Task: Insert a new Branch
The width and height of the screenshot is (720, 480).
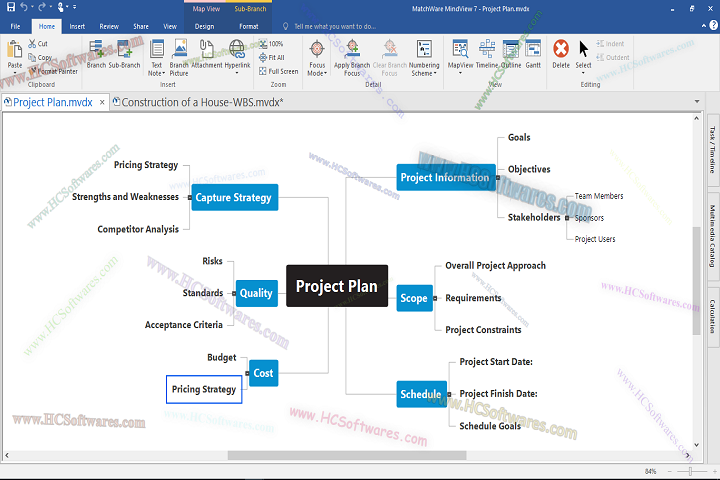Action: pos(96,54)
